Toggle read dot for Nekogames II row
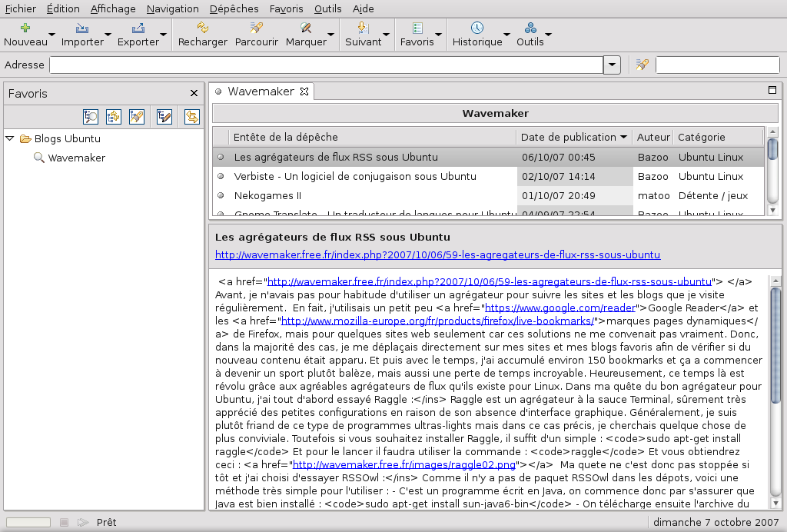The image size is (787, 532). coord(221,195)
